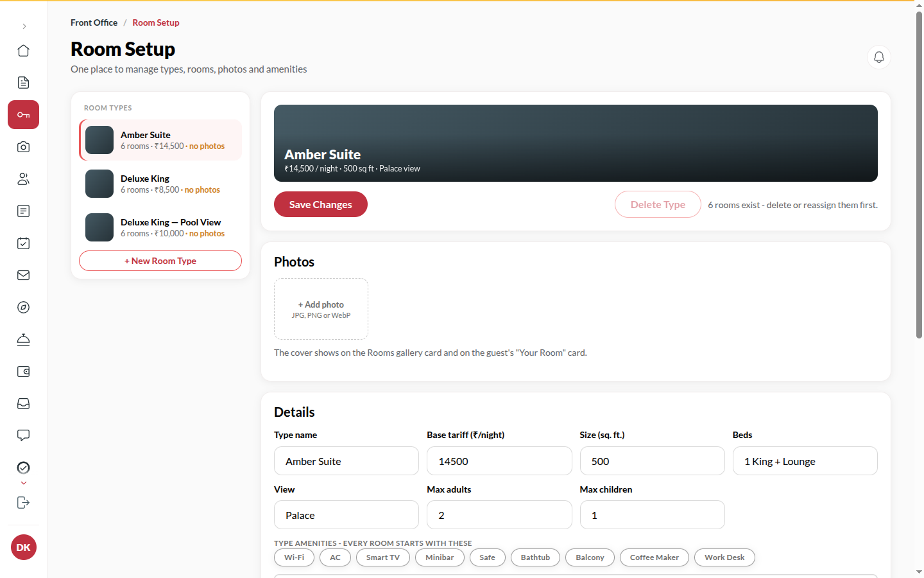Toggle the Work Desk amenity chip

pyautogui.click(x=724, y=557)
